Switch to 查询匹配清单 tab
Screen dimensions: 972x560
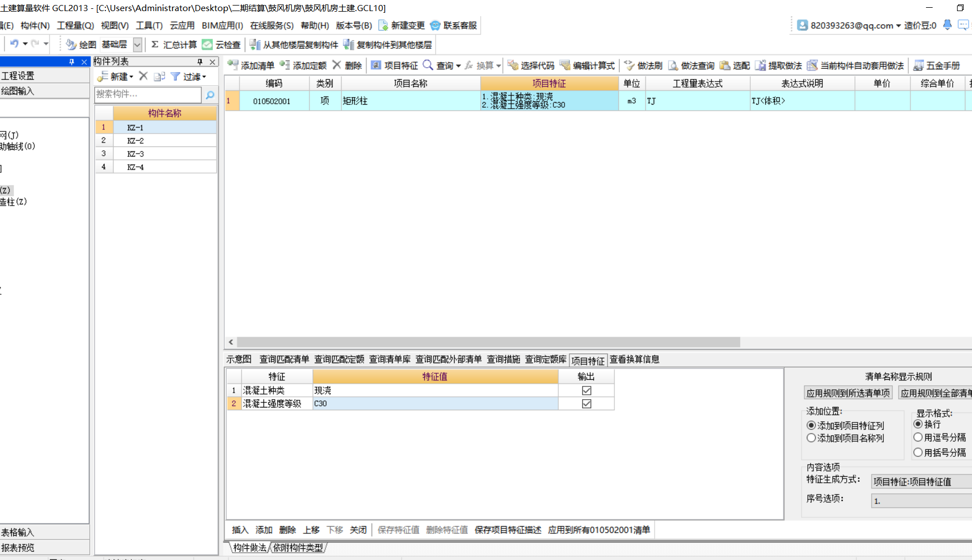[x=284, y=359]
